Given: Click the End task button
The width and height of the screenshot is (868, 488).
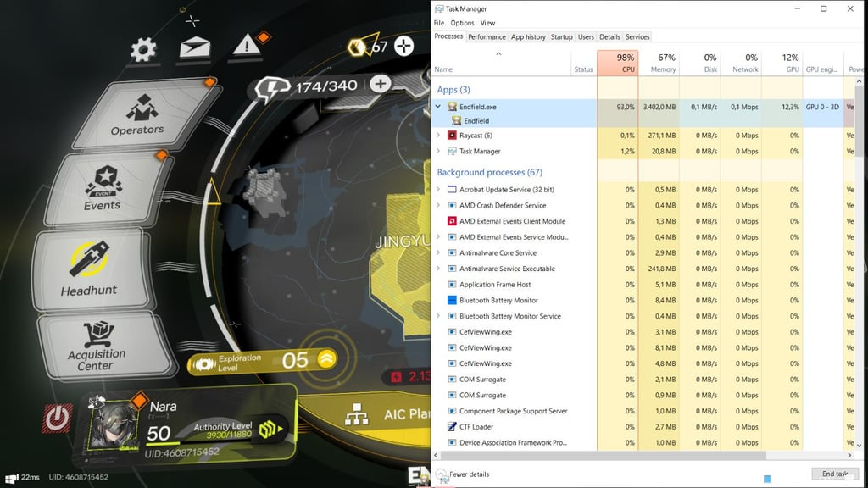Looking at the screenshot, I should [x=835, y=474].
